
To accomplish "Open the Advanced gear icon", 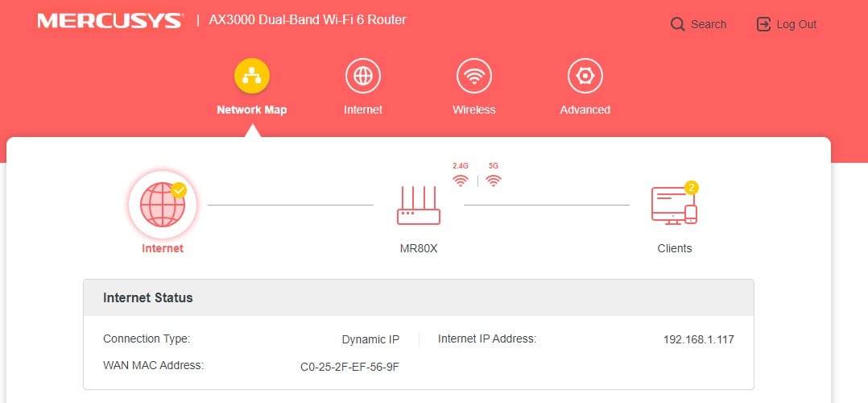I will click(x=585, y=76).
